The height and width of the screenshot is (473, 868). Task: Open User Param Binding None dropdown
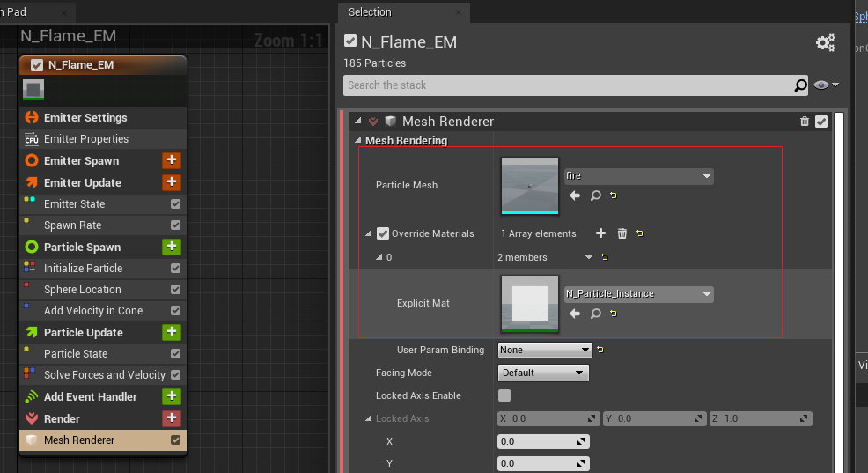545,350
